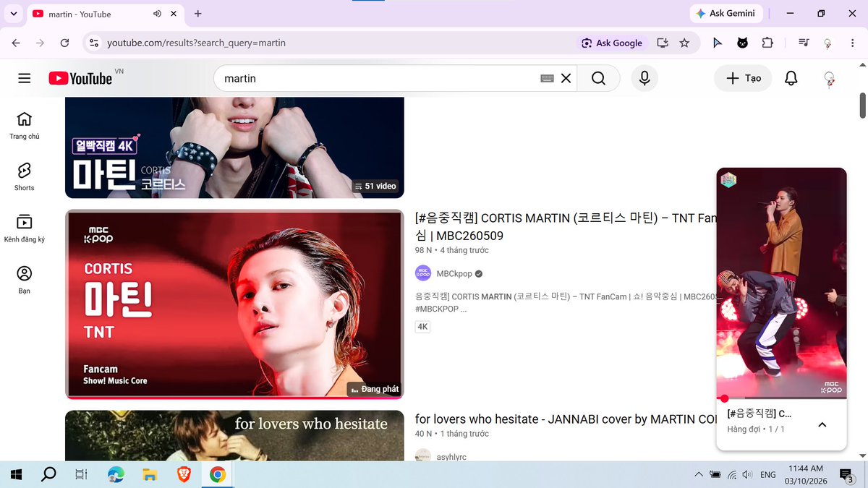Open a new browser tab
Image resolution: width=868 pixels, height=488 pixels.
[197, 14]
